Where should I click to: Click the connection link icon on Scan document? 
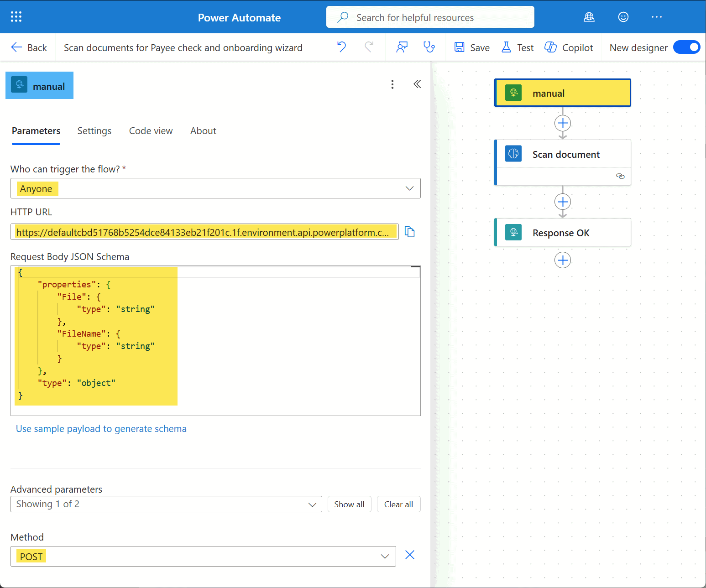click(x=620, y=176)
